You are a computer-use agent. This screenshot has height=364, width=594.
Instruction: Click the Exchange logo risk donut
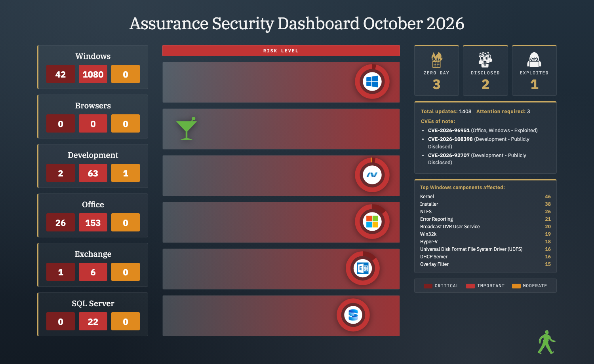click(x=363, y=268)
